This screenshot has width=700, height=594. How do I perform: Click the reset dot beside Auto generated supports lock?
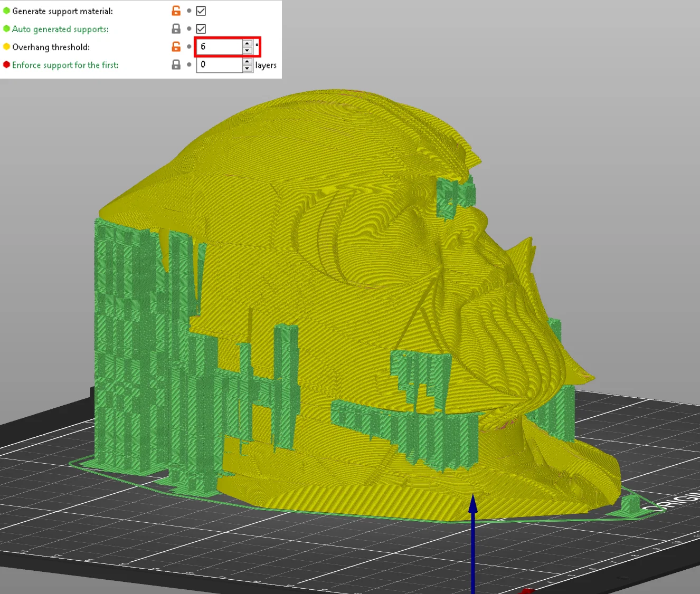click(x=189, y=28)
